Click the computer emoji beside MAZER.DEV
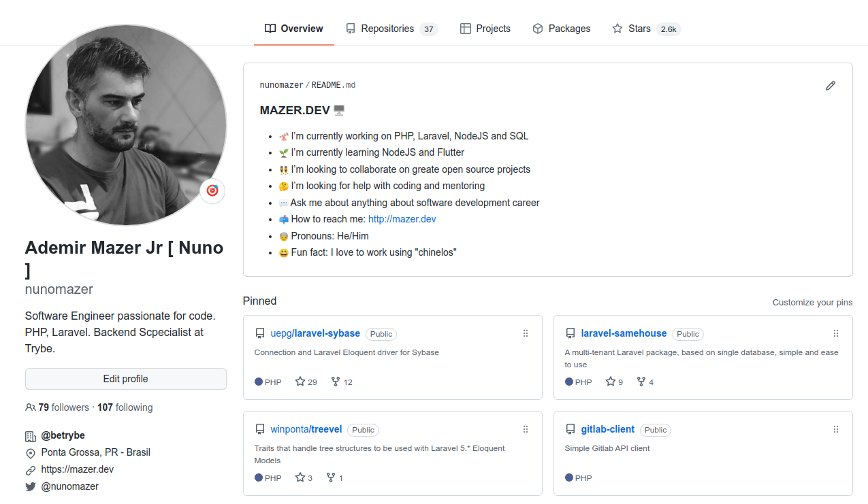Image resolution: width=868 pixels, height=504 pixels. pos(339,110)
